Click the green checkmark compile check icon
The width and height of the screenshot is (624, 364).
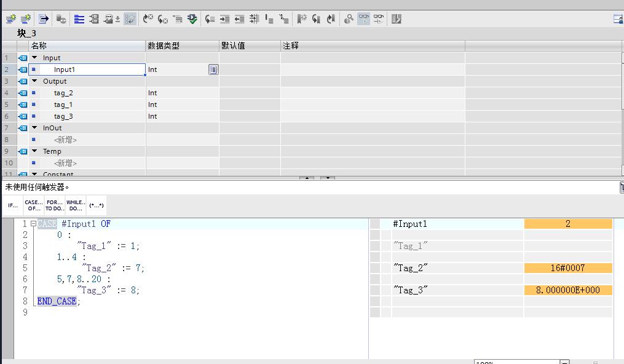click(192, 18)
